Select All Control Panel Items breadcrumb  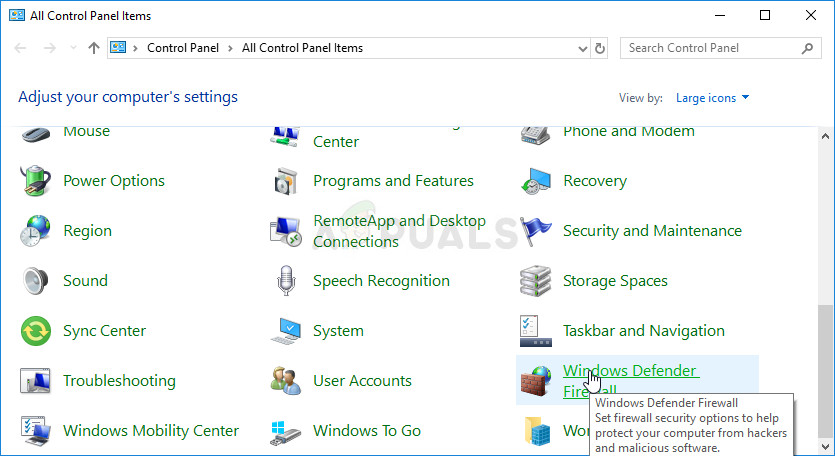point(302,48)
